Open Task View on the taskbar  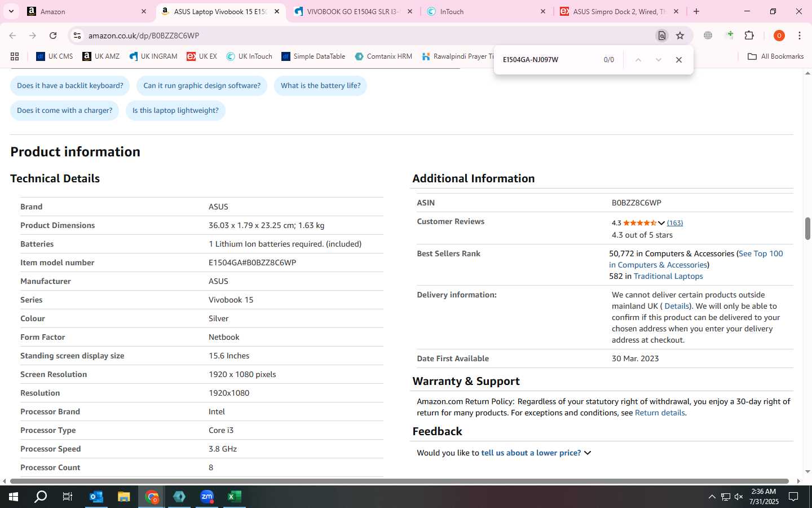pos(67,497)
